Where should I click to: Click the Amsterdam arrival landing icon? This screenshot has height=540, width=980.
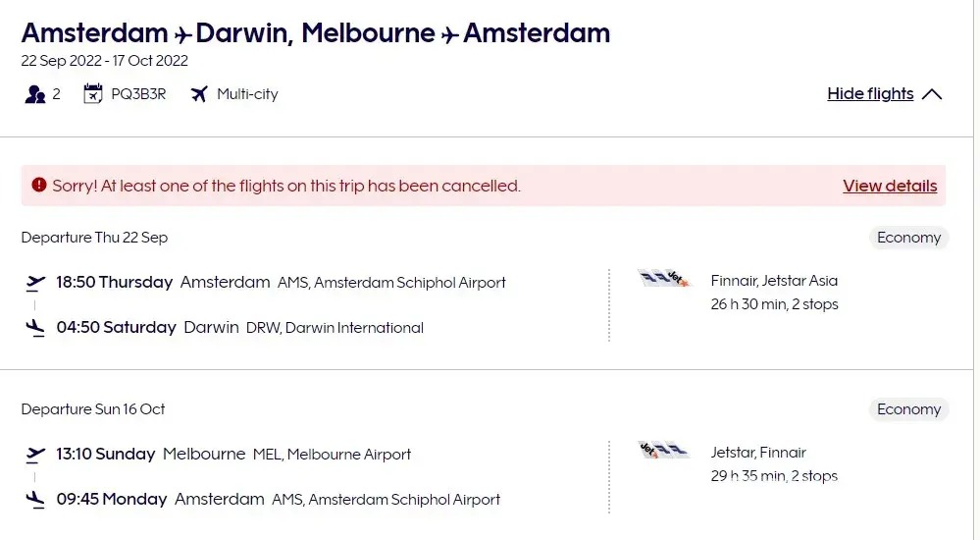coord(36,500)
